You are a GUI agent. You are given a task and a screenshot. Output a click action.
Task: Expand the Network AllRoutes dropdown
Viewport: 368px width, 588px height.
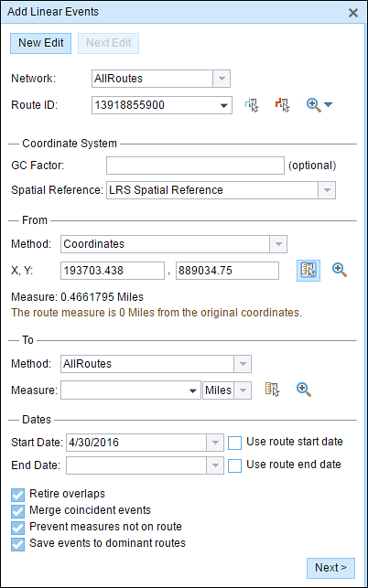(x=222, y=79)
